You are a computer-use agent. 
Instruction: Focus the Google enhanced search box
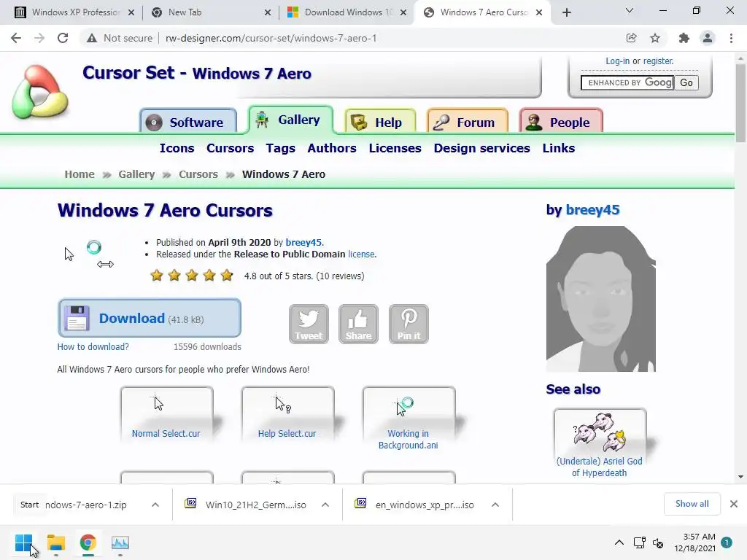(x=627, y=83)
